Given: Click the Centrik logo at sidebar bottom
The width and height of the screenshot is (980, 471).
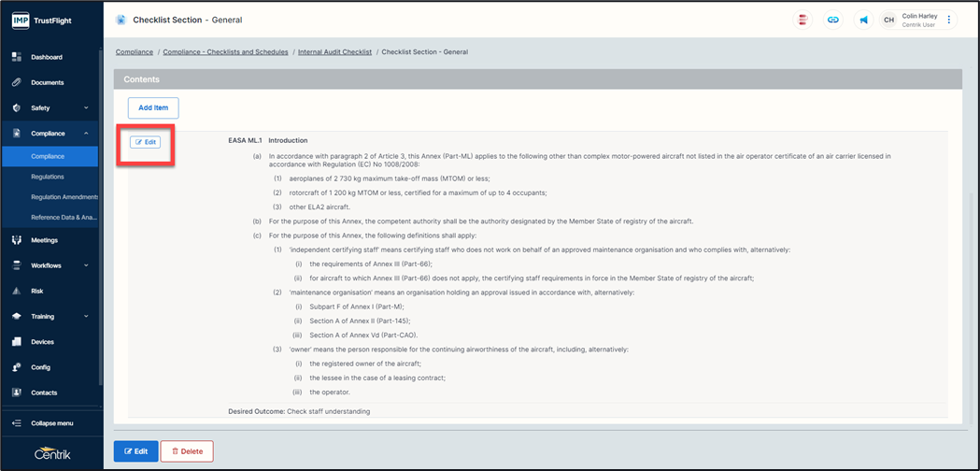Looking at the screenshot, I should pos(52,454).
